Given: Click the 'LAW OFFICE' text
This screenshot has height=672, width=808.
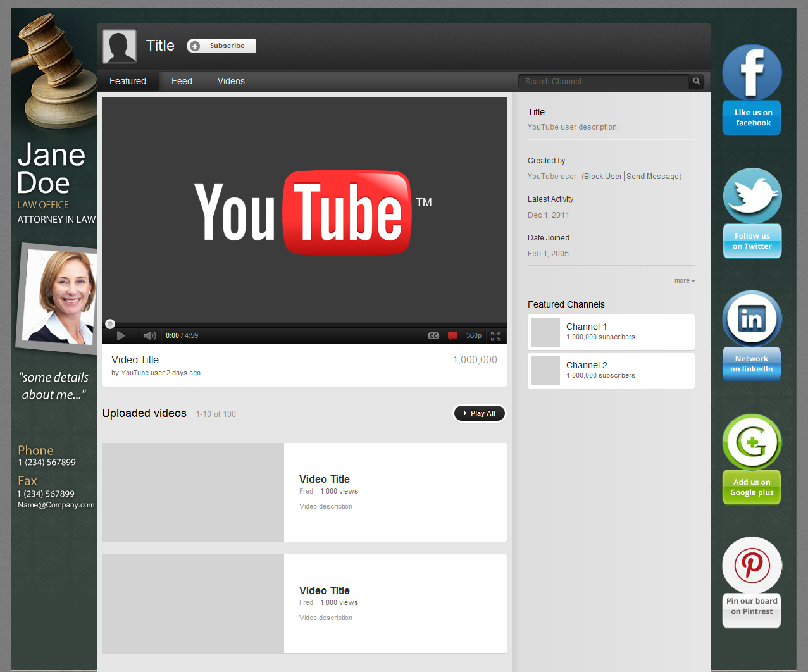Looking at the screenshot, I should point(43,205).
